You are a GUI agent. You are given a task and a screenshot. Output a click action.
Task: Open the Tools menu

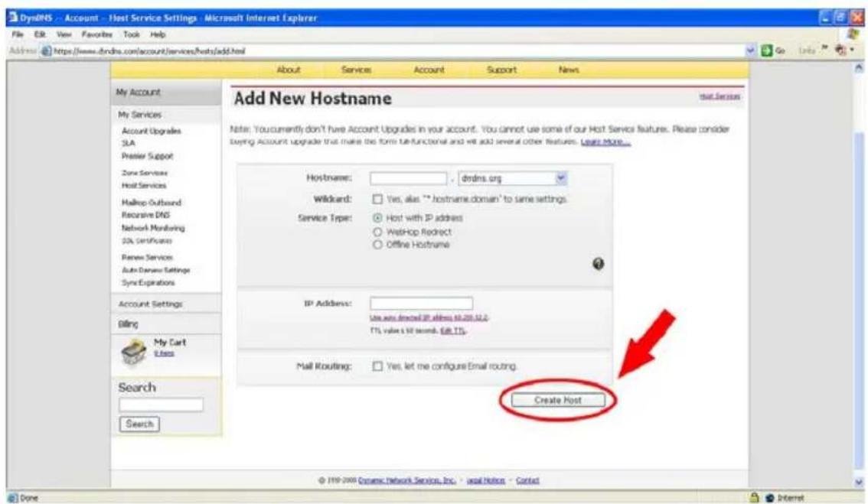pyautogui.click(x=132, y=34)
